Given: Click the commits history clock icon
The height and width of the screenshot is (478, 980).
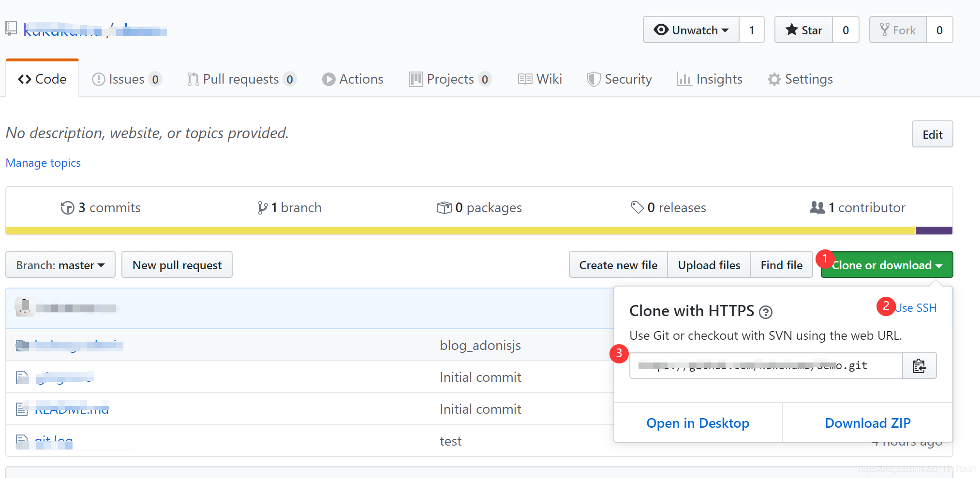Looking at the screenshot, I should pyautogui.click(x=67, y=208).
